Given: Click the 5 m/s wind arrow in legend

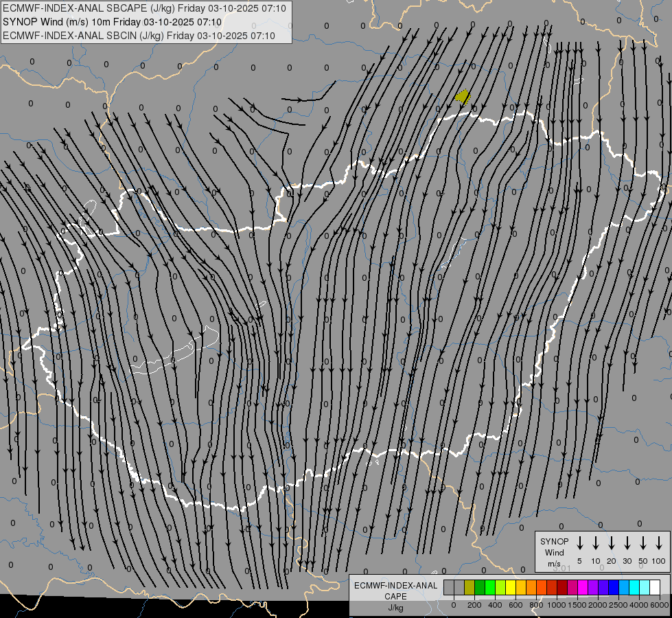Looking at the screenshot, I should coord(580,543).
